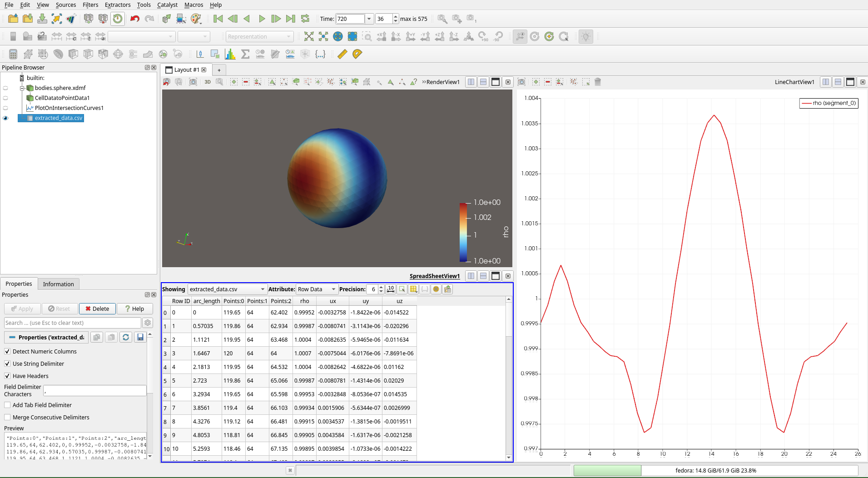This screenshot has height=478, width=868.
Task: Capture screenshot with render view camera icon
Action: coord(193,82)
